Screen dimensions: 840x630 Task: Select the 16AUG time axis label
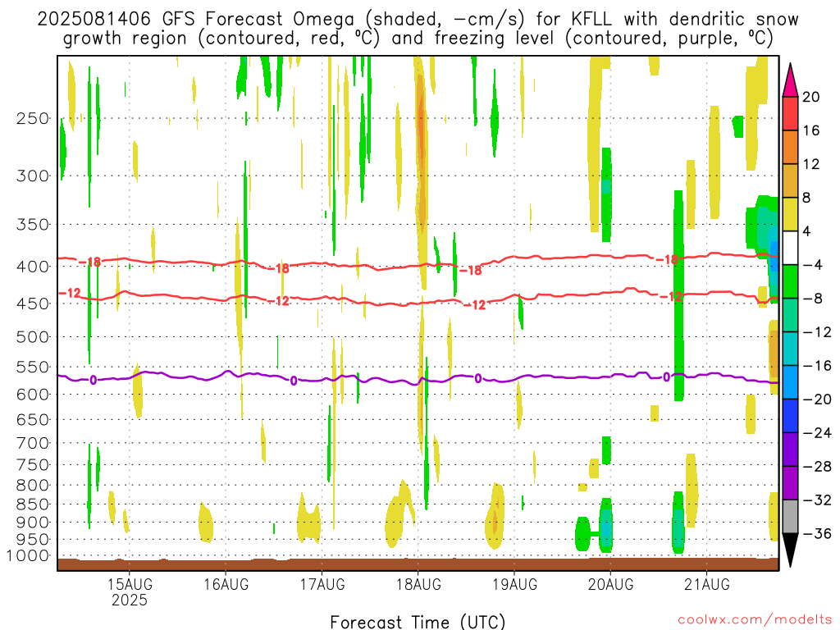(x=226, y=584)
